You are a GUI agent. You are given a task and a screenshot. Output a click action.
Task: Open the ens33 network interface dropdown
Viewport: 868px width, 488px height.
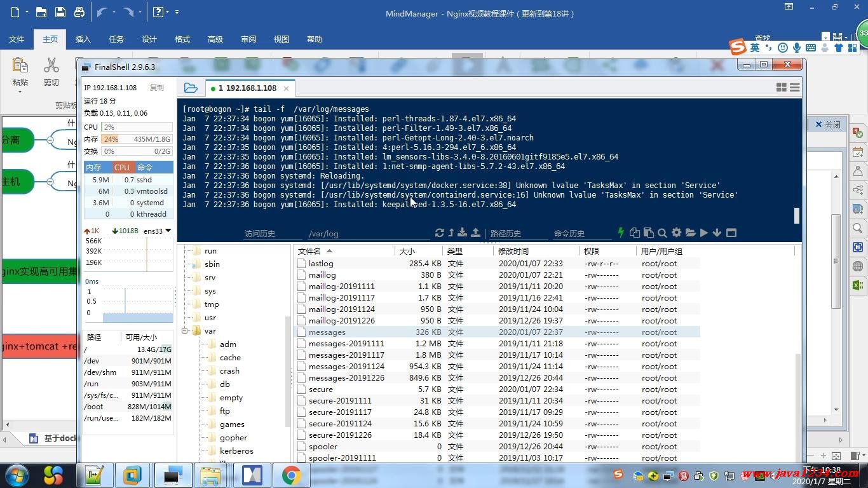point(168,231)
